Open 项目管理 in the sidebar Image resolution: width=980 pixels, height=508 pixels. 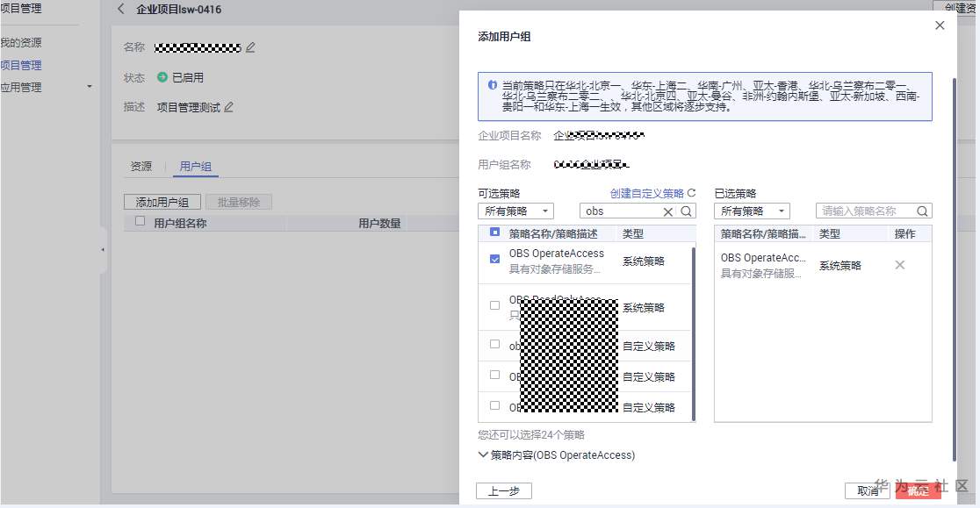tap(21, 65)
